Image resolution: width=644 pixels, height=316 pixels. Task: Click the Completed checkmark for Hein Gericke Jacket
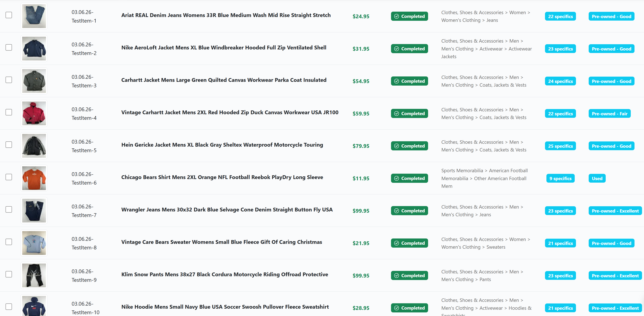397,146
